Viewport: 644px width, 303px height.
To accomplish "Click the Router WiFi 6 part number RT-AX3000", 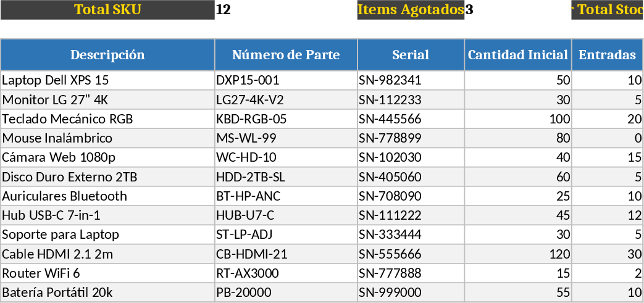I will click(x=286, y=273).
